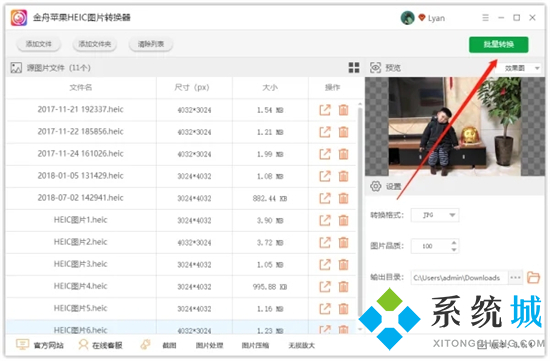Remove HEIC图片1.heic with trash icon

pyautogui.click(x=343, y=221)
